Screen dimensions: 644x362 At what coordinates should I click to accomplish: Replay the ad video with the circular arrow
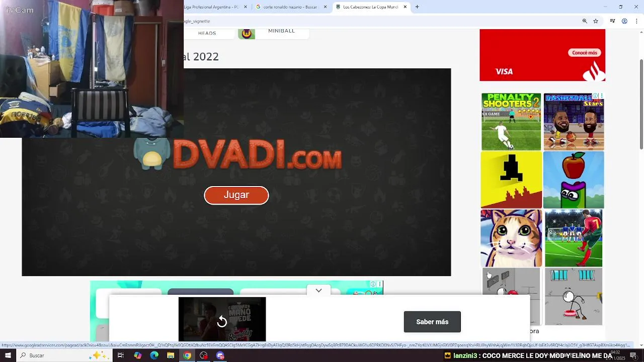222,322
